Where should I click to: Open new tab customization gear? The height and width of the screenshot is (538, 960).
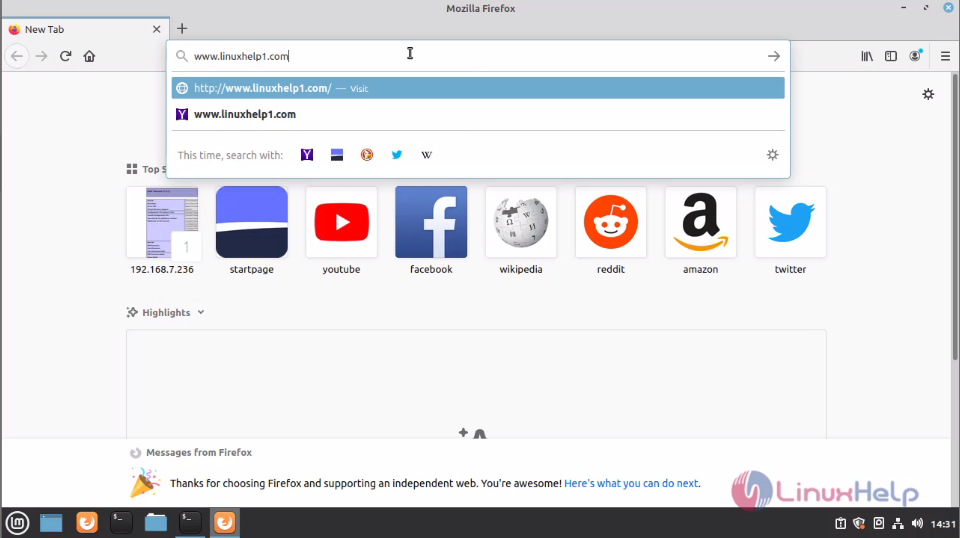[x=928, y=94]
